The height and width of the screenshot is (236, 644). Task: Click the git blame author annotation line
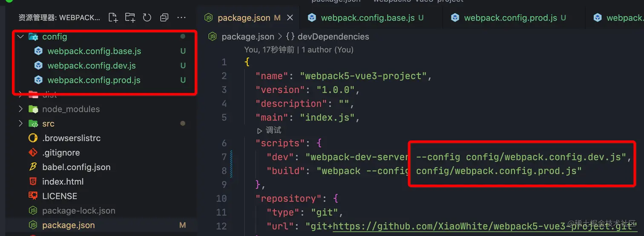[x=299, y=50]
